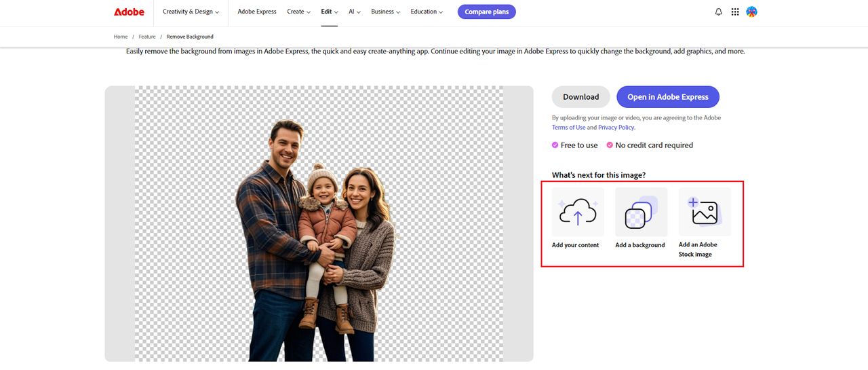
Task: Click the Free to use text
Action: (579, 145)
